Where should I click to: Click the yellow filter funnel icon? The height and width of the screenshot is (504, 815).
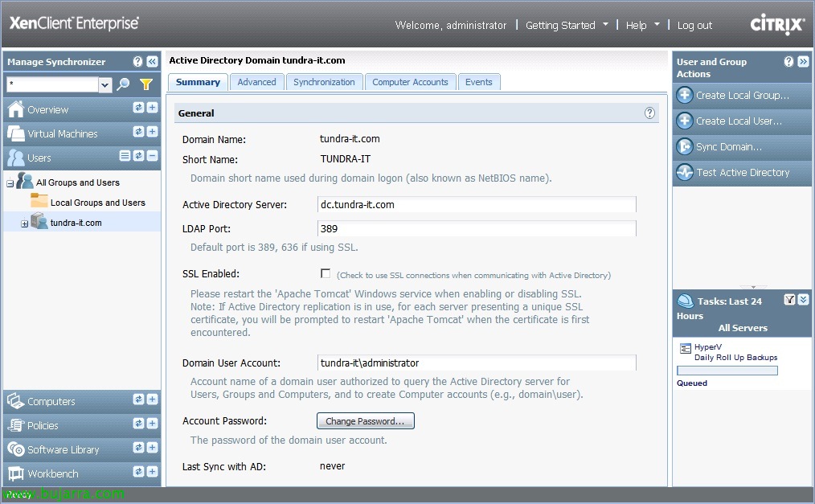(x=146, y=84)
